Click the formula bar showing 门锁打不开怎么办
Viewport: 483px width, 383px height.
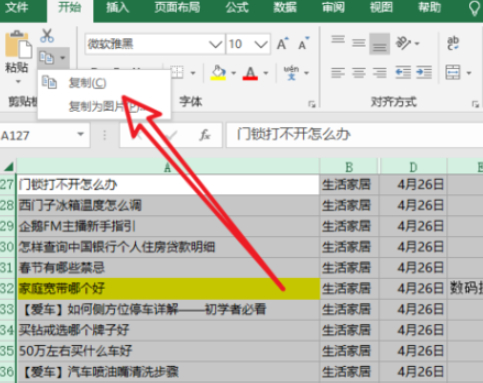355,135
